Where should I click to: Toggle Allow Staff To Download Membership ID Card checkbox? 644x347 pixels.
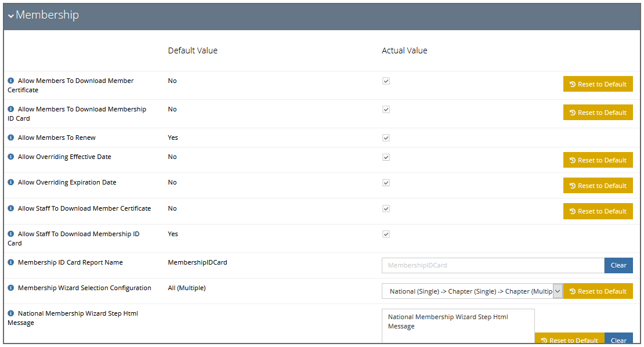coord(386,234)
